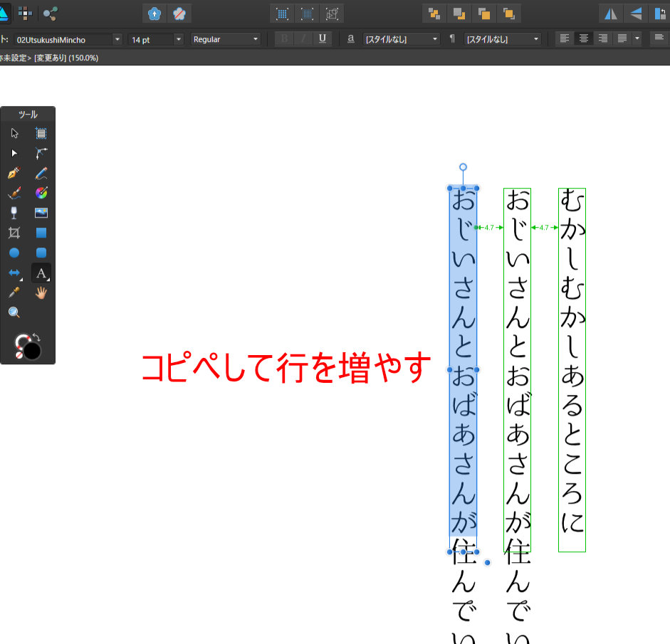Expand the justify options dropdown arrow
The image size is (670, 644).
(x=637, y=39)
